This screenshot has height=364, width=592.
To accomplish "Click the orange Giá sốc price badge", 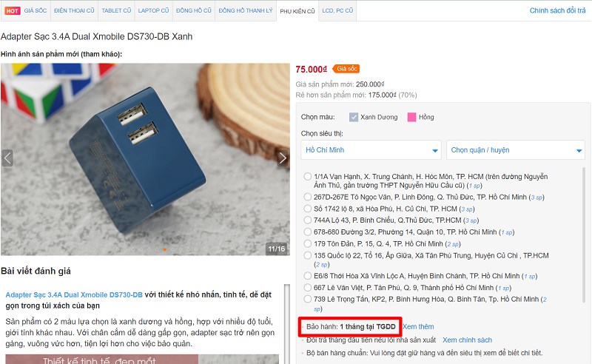I will coord(346,69).
